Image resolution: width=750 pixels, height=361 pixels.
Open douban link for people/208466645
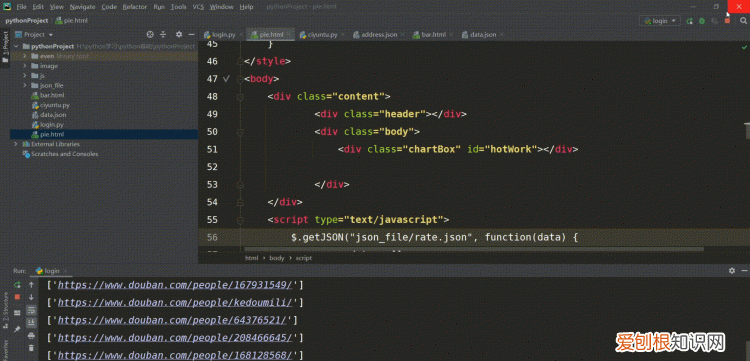click(x=175, y=338)
